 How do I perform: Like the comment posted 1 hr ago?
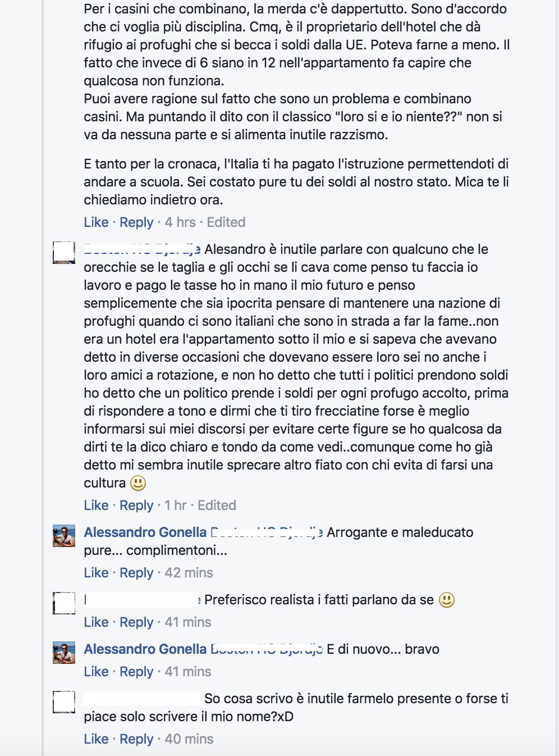point(96,505)
